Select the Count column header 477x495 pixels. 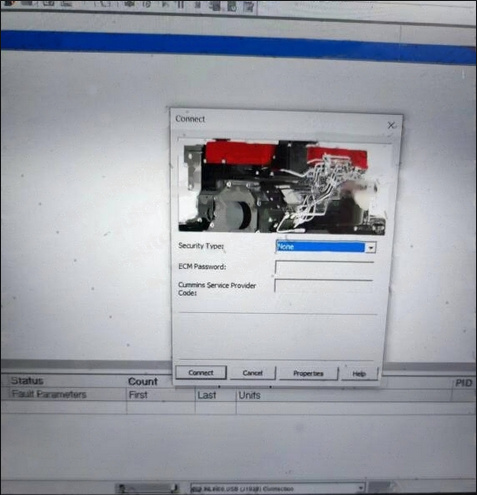pos(143,381)
